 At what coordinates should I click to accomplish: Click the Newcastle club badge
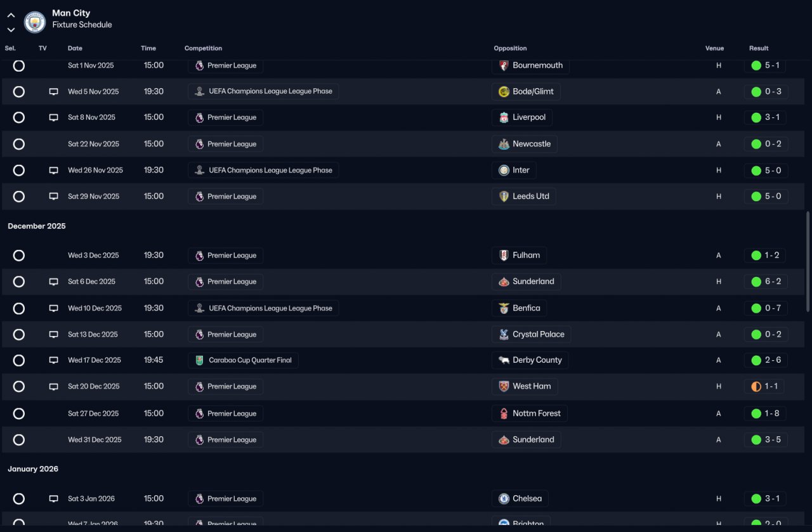click(x=504, y=144)
